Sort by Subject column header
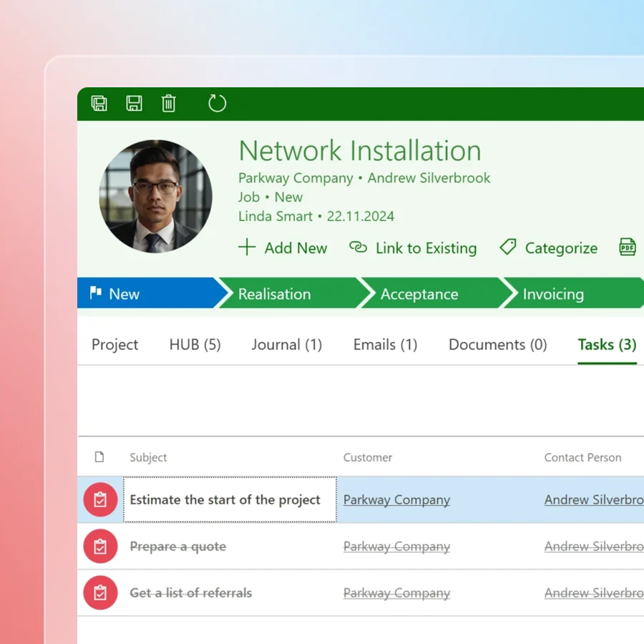644x644 pixels. click(x=148, y=457)
